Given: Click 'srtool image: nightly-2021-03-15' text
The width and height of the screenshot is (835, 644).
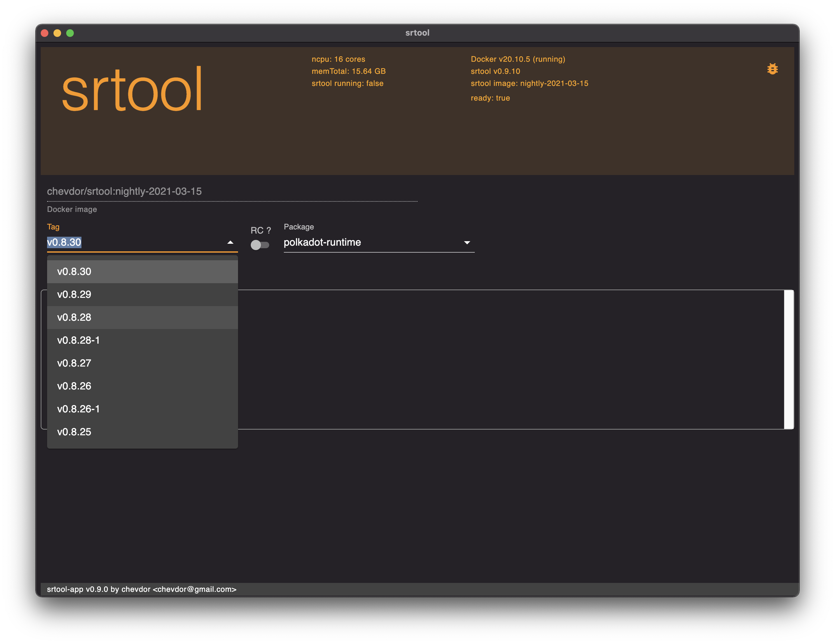Looking at the screenshot, I should pos(530,83).
